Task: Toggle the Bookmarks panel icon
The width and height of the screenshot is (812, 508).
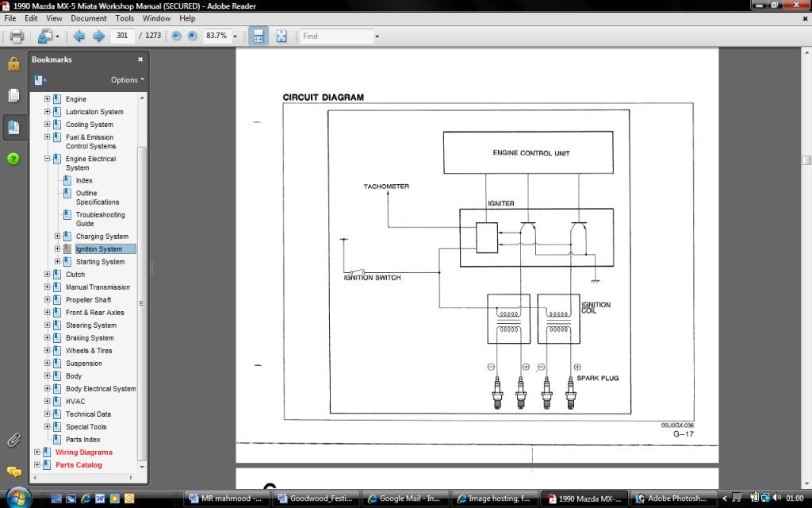Action: (13, 127)
